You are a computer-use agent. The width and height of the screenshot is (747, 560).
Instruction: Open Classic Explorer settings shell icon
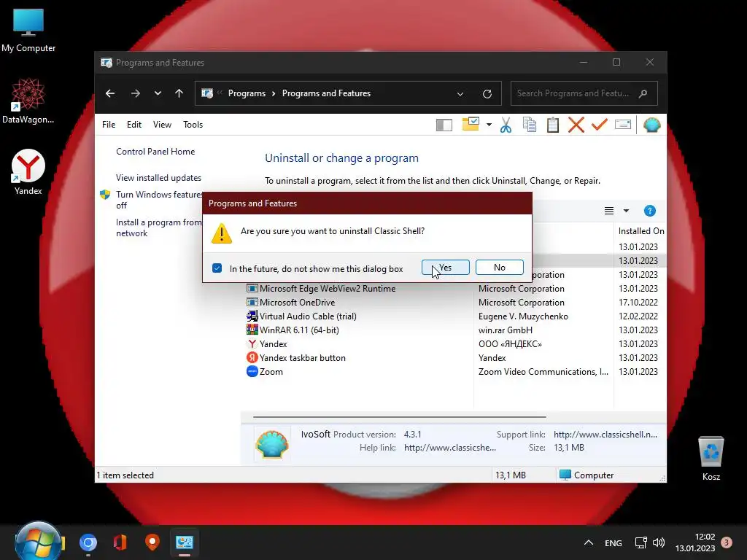pyautogui.click(x=651, y=125)
